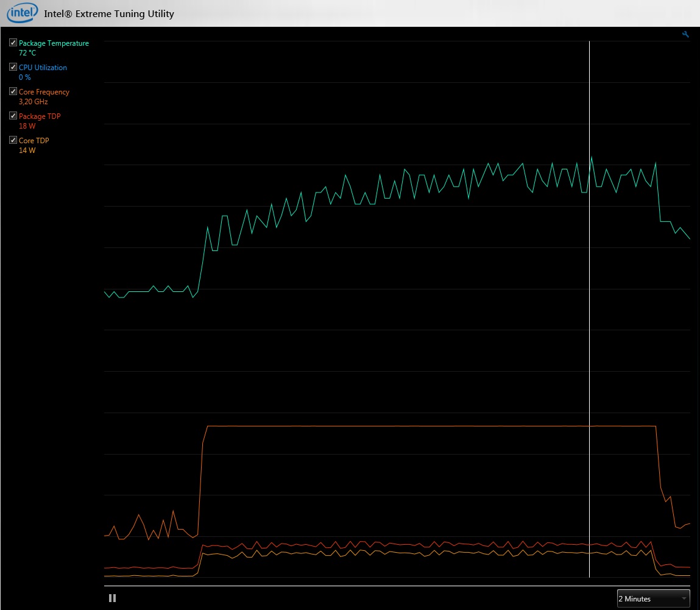Uncheck the Package TDP checkbox
Viewport: 700px width, 610px height.
[x=13, y=116]
